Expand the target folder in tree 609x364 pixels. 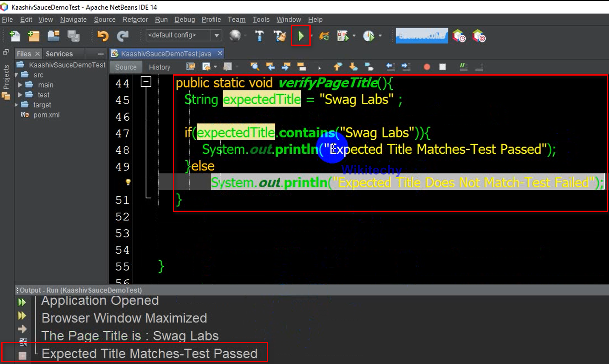point(17,105)
